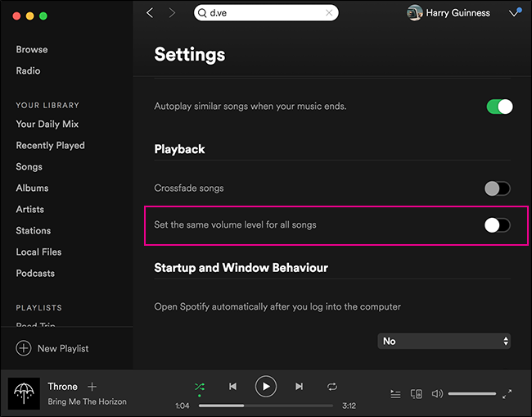Open Browse in the sidebar

32,49
